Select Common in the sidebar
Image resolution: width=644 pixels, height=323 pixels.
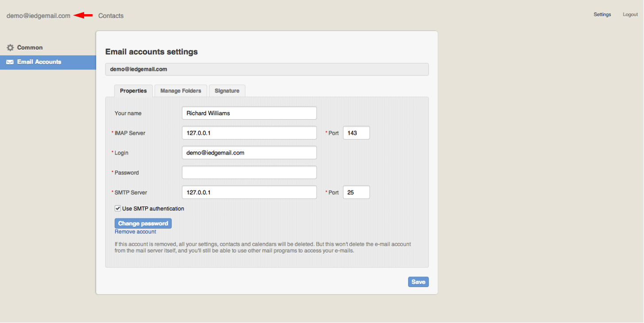tap(30, 48)
